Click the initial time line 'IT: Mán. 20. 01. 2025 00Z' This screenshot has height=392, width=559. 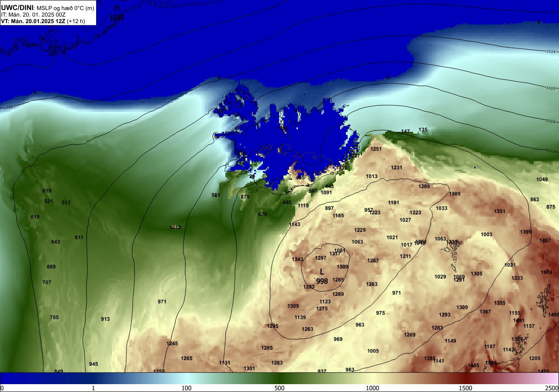coord(33,14)
